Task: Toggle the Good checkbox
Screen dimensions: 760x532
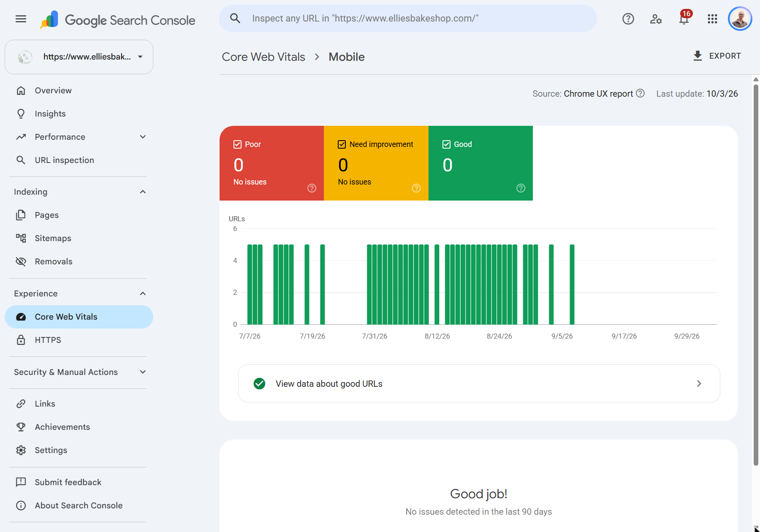Action: click(446, 144)
